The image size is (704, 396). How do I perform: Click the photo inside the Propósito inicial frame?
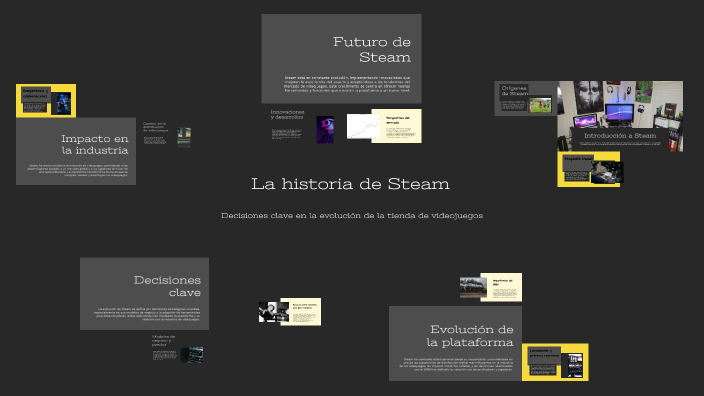pos(607,172)
